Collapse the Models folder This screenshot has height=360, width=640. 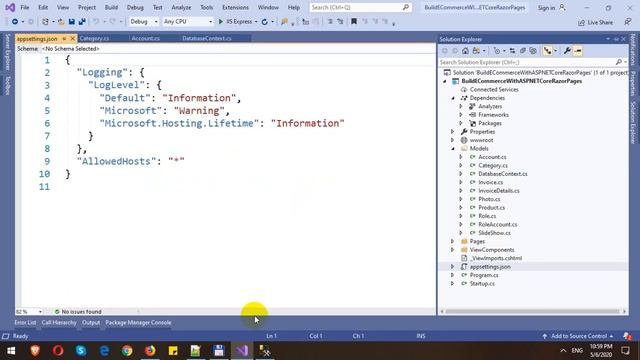pyautogui.click(x=453, y=149)
